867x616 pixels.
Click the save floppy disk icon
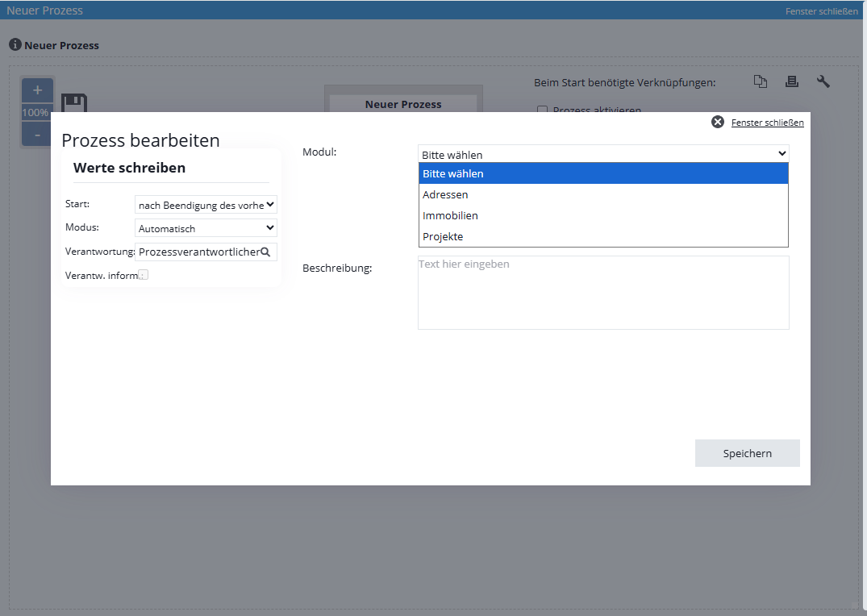coord(74,103)
